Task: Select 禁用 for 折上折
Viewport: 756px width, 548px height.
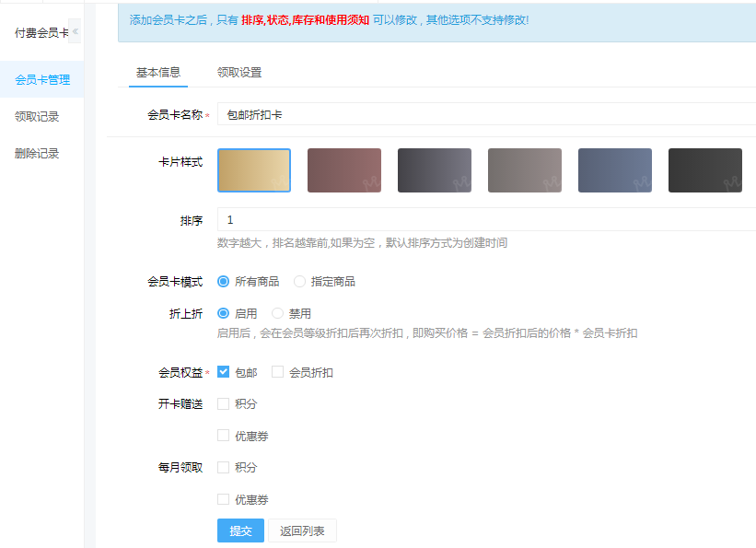Action: (277, 313)
